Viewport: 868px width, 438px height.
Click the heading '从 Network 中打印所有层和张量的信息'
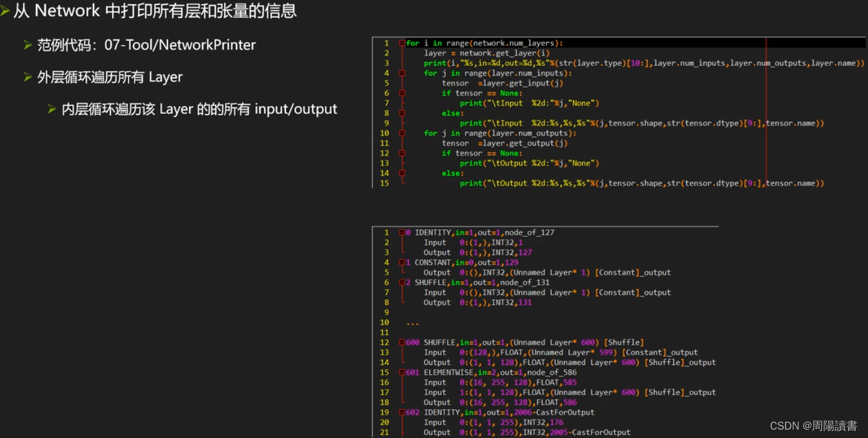pyautogui.click(x=155, y=11)
